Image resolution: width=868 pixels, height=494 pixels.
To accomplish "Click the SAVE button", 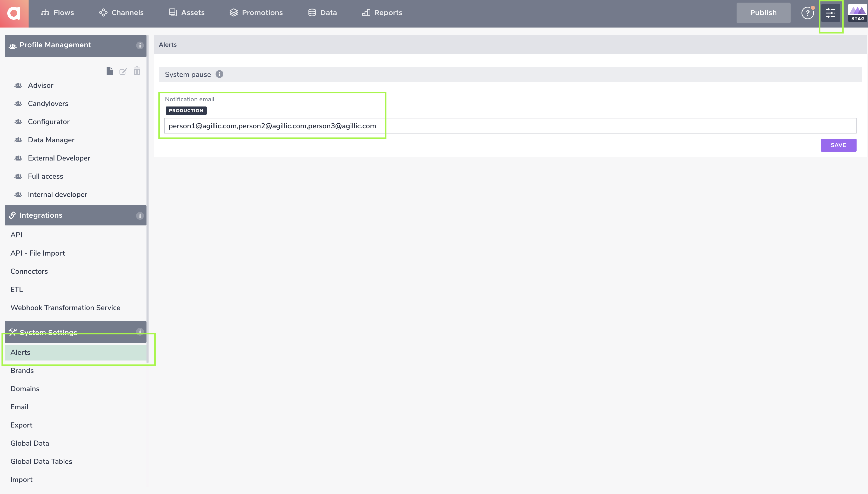I will point(838,145).
